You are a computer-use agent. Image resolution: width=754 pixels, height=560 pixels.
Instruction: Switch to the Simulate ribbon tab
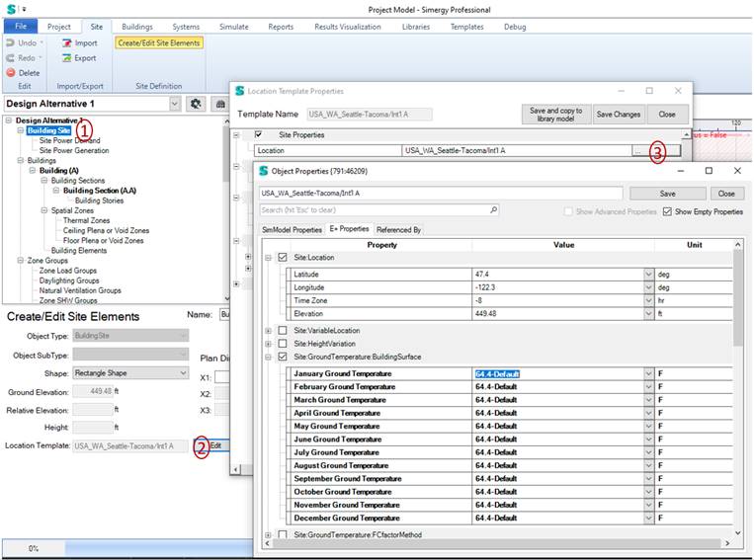(233, 27)
